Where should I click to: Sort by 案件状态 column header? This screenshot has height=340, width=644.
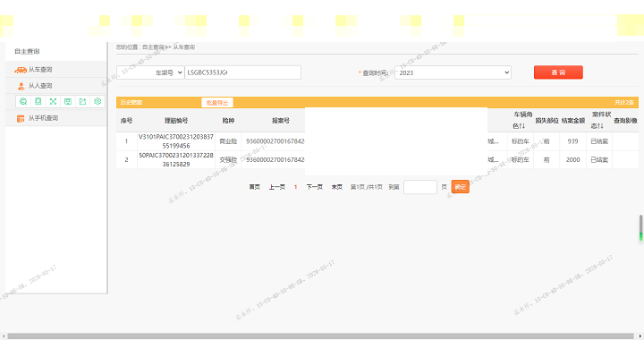[598, 120]
